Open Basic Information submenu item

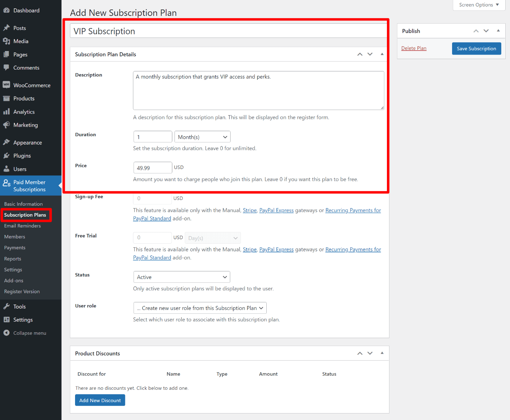point(23,204)
